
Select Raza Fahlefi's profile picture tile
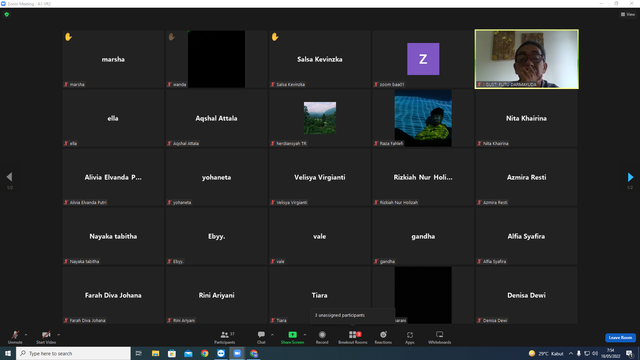tap(423, 118)
